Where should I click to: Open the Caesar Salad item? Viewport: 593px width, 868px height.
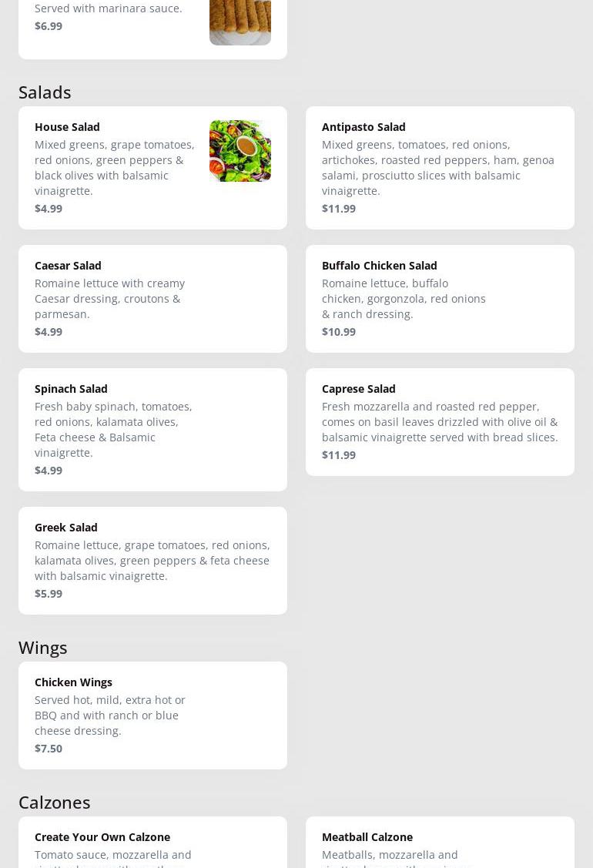click(x=152, y=299)
